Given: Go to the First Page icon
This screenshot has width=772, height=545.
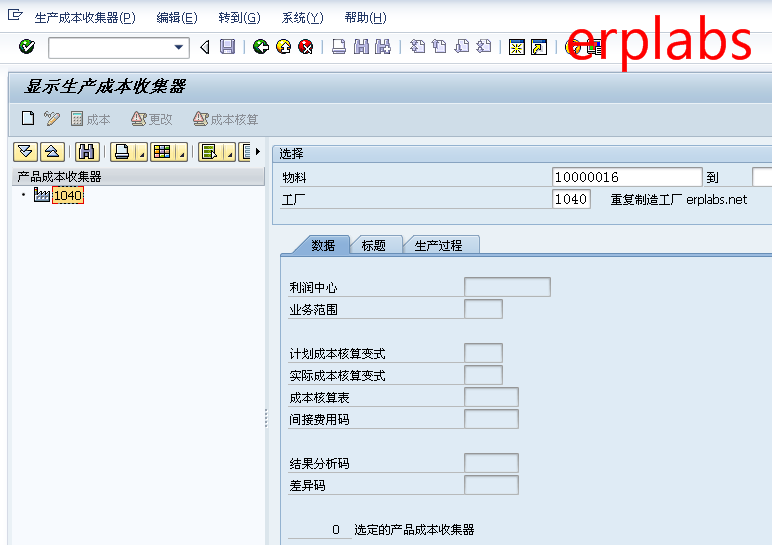Looking at the screenshot, I should [418, 47].
